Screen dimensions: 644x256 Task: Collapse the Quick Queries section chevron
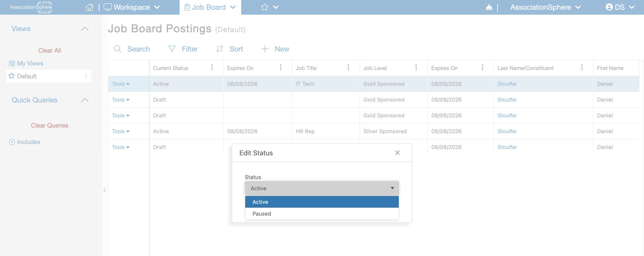(x=85, y=100)
